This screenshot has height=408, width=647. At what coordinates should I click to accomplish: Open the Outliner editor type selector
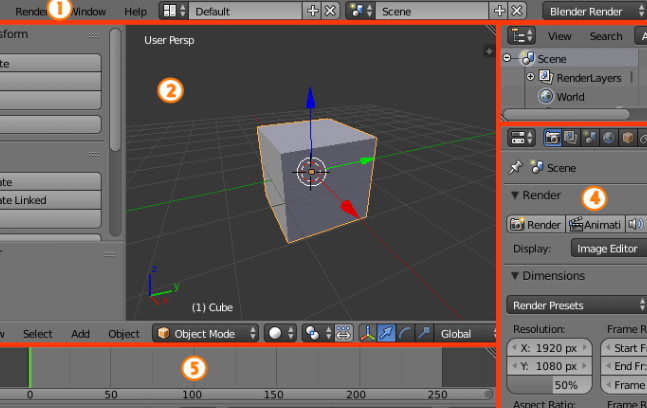(521, 36)
